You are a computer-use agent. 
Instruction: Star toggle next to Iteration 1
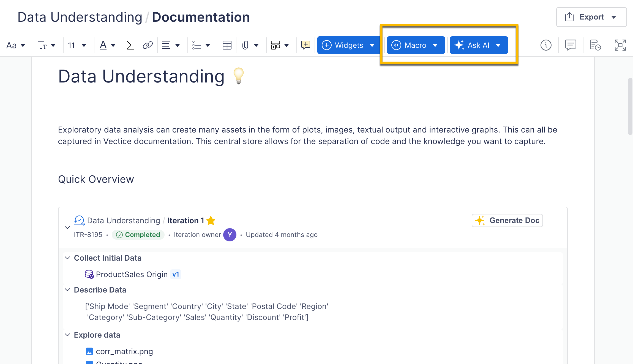211,220
